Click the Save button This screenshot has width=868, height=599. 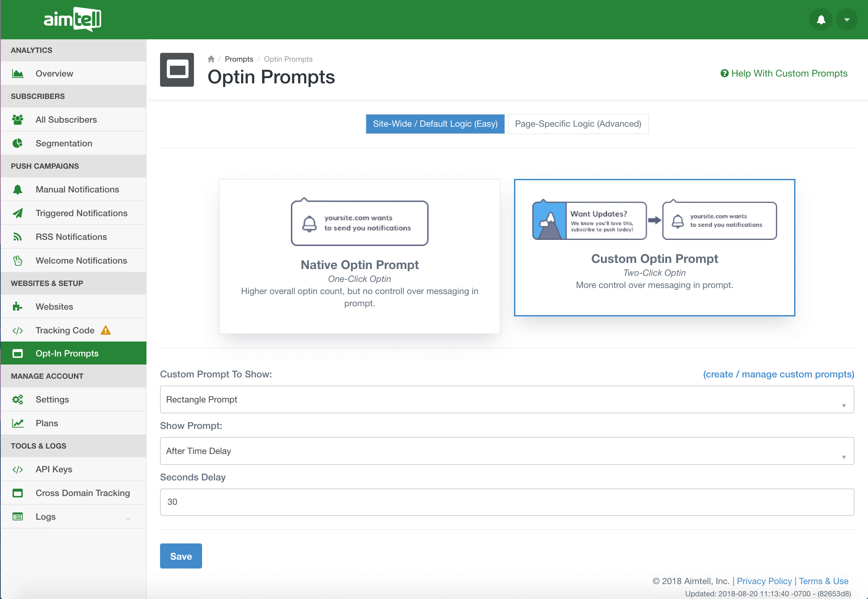coord(181,556)
